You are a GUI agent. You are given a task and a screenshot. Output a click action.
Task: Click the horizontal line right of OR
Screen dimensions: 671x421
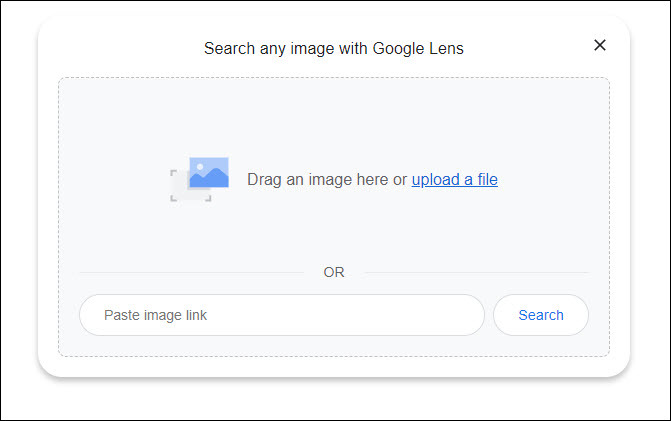pos(476,272)
